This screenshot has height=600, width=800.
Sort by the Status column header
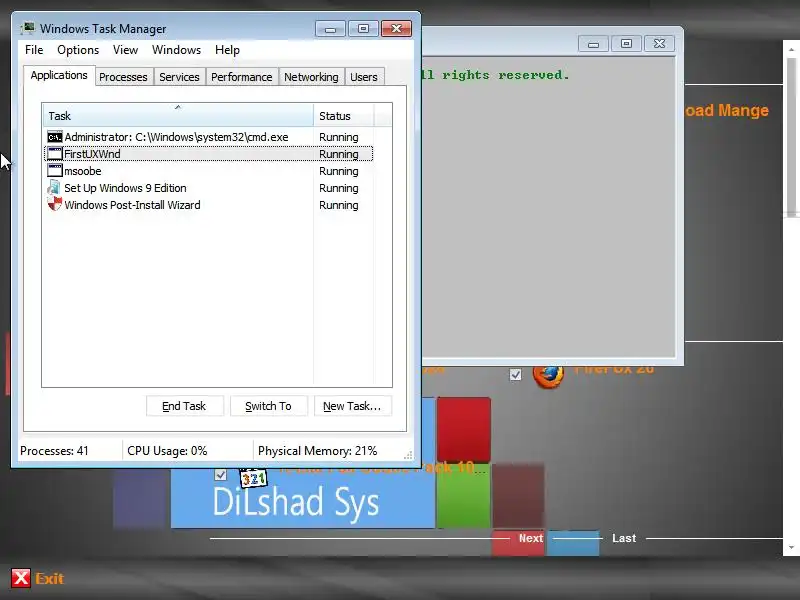(x=344, y=115)
